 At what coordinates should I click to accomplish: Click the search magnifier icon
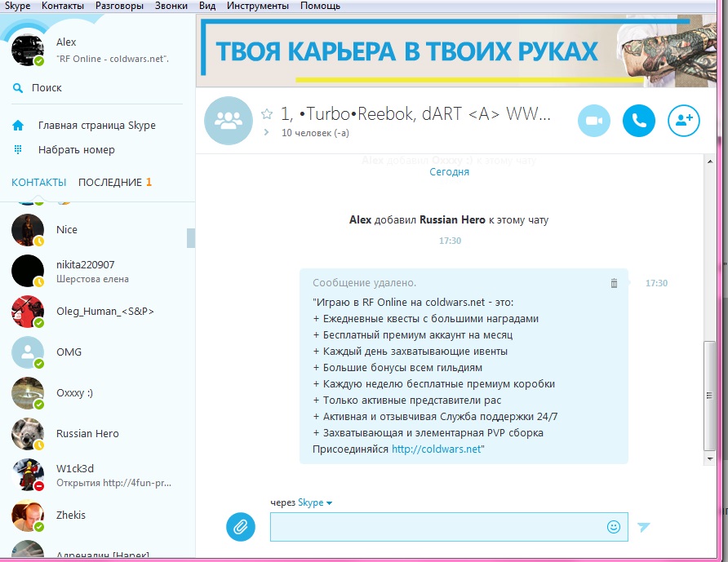click(18, 88)
